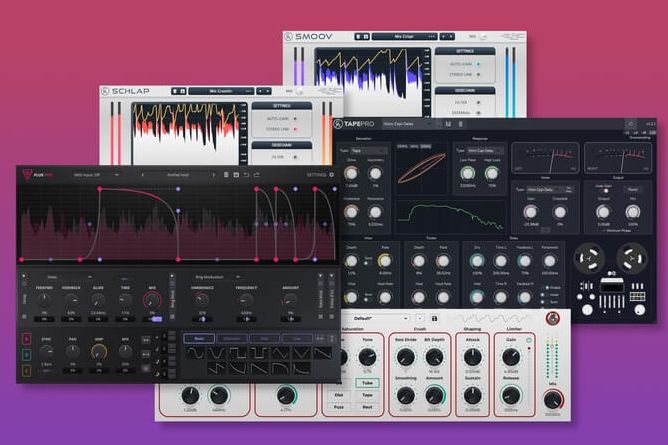The image size is (668, 445).
Task: Toggle the Limiter power button
Action: 529,340
